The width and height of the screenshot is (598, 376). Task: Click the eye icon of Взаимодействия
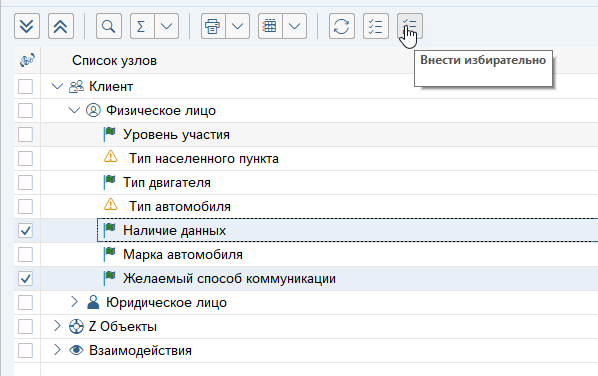pos(76,350)
